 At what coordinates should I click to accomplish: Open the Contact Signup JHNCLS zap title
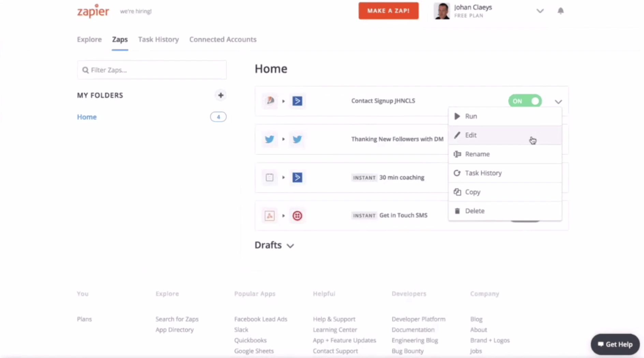point(383,101)
